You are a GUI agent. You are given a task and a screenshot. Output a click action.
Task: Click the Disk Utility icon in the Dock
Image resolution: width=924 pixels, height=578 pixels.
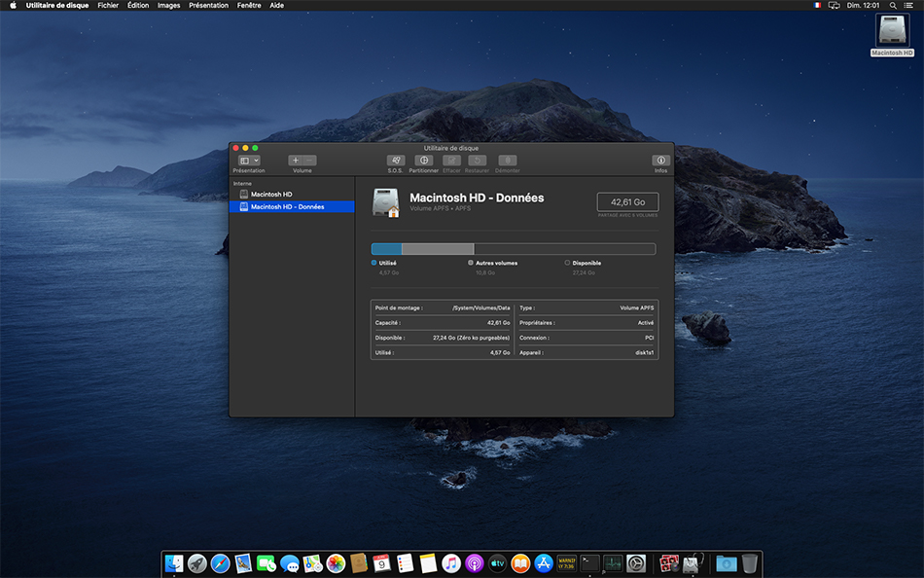pos(692,563)
